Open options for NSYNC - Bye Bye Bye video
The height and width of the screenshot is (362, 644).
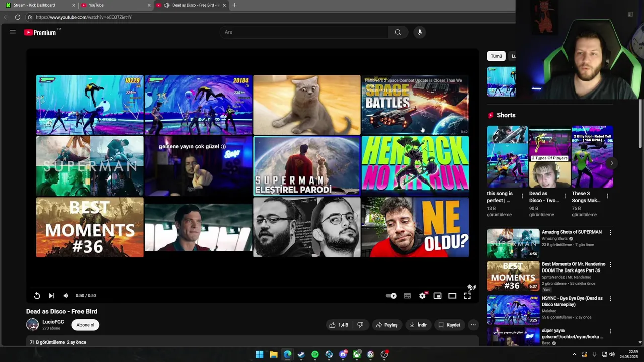[x=610, y=299]
